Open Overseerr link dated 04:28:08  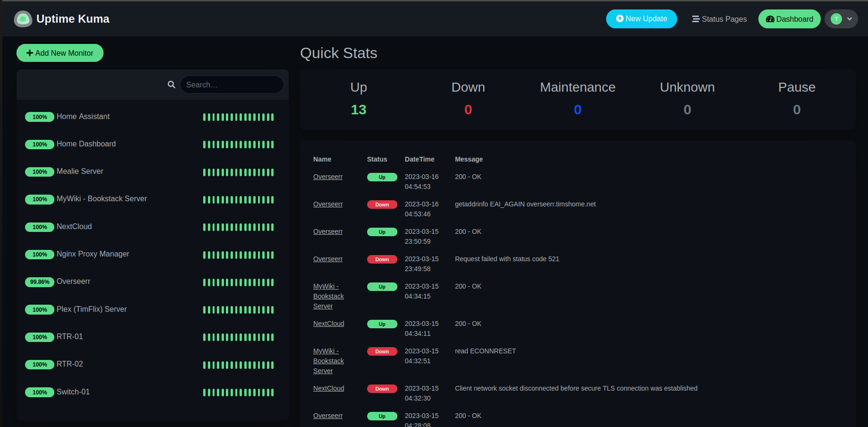(328, 416)
